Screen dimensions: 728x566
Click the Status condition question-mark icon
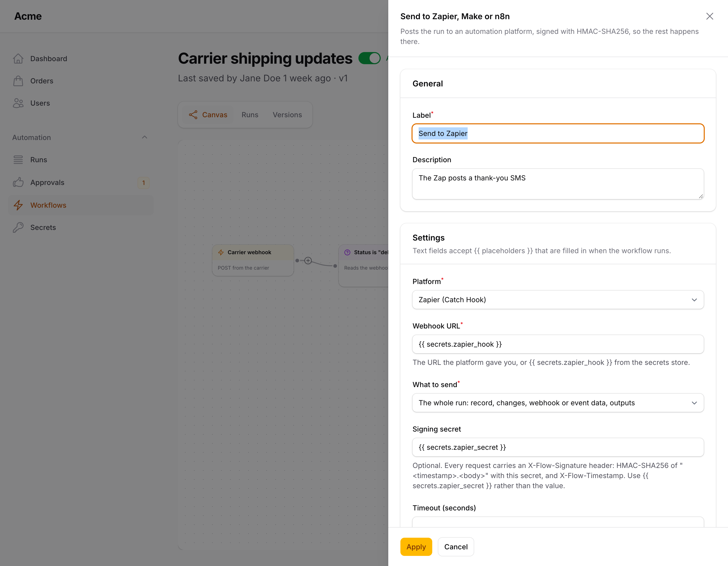(347, 252)
